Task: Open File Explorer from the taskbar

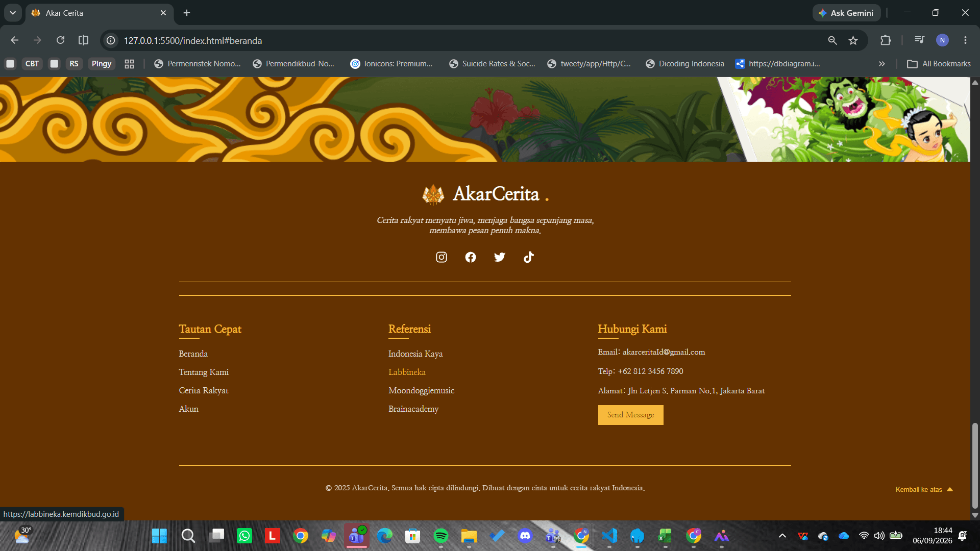Action: click(x=469, y=536)
